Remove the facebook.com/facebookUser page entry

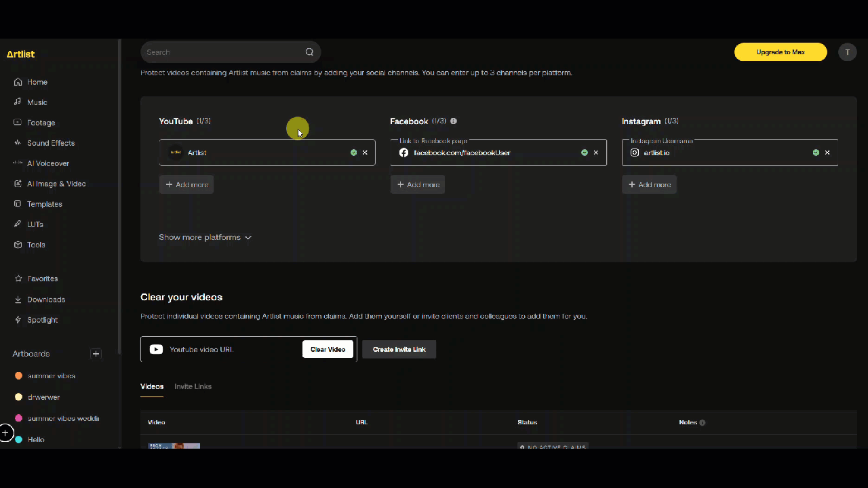pyautogui.click(x=596, y=153)
